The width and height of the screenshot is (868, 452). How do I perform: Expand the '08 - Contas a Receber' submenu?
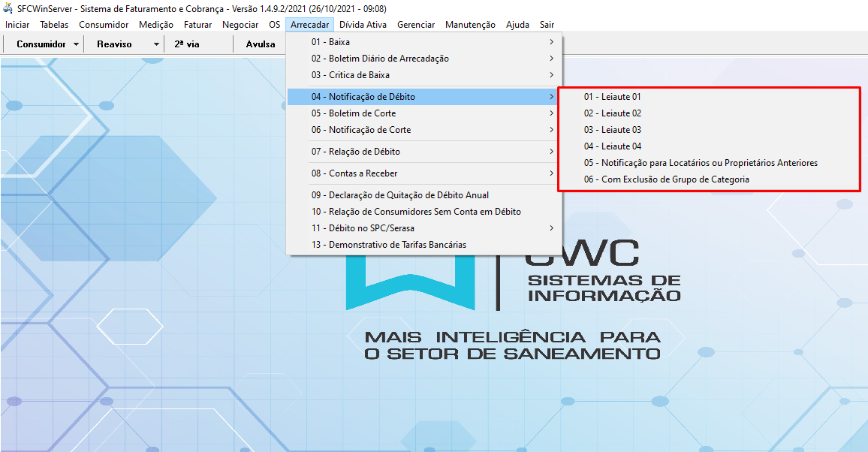point(375,173)
